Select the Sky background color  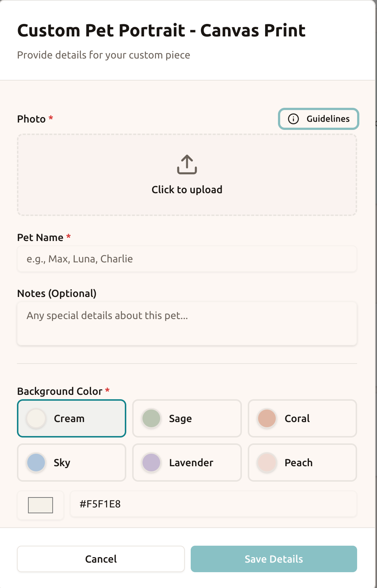pyautogui.click(x=71, y=463)
